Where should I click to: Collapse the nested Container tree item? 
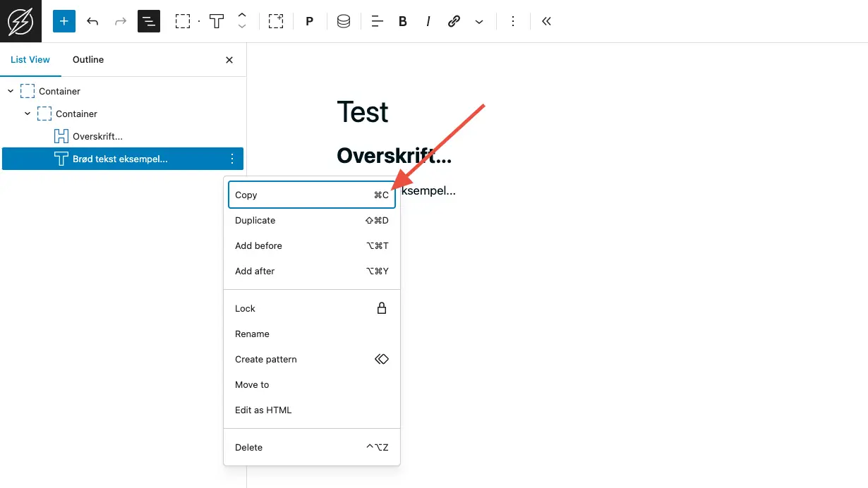coord(28,114)
